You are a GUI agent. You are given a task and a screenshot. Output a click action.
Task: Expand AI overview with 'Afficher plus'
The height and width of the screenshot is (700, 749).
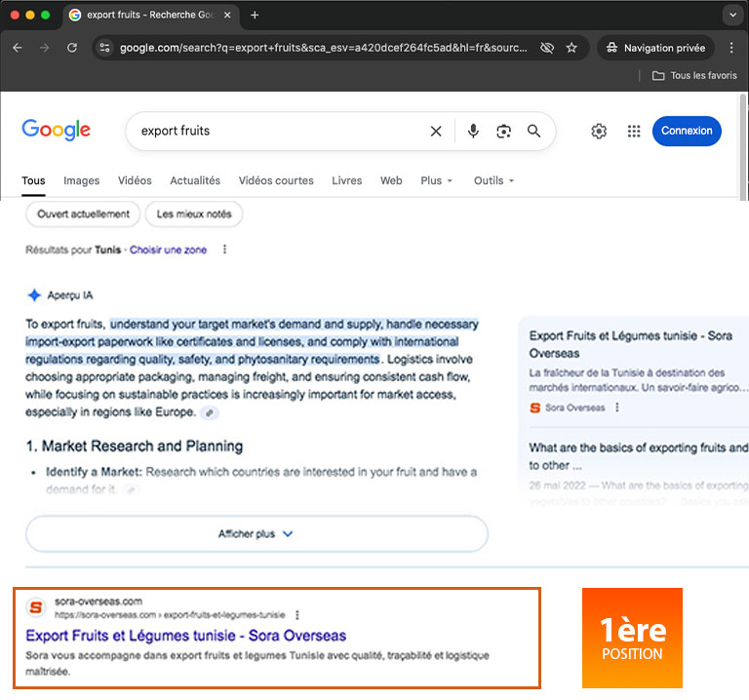pos(256,534)
